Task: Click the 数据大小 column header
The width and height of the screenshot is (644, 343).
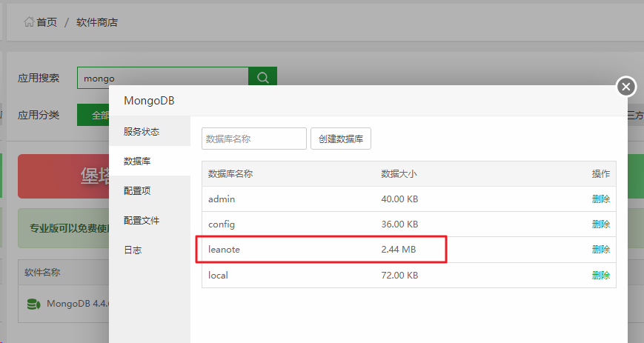Action: point(399,174)
